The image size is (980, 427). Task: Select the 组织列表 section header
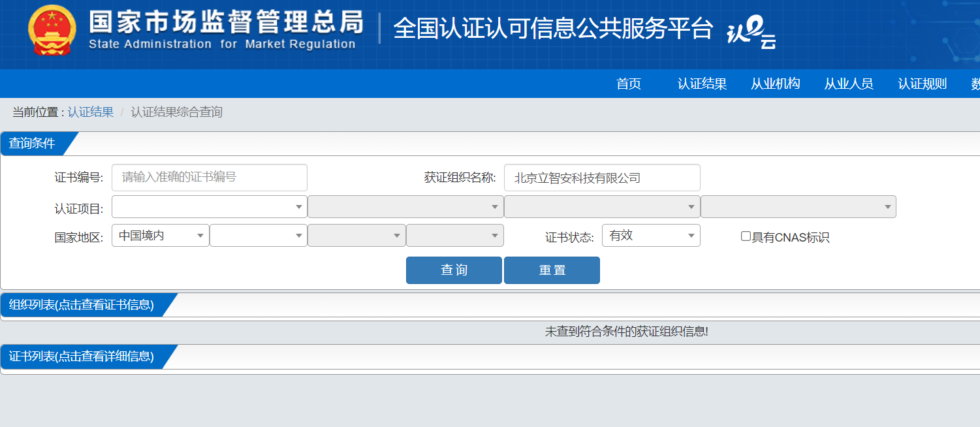point(81,305)
